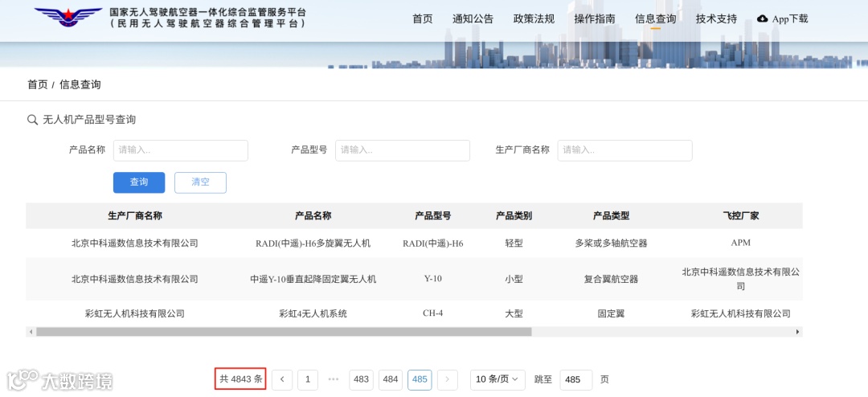Click the table scrollbar left arrow
Image resolution: width=868 pixels, height=397 pixels.
(31, 332)
